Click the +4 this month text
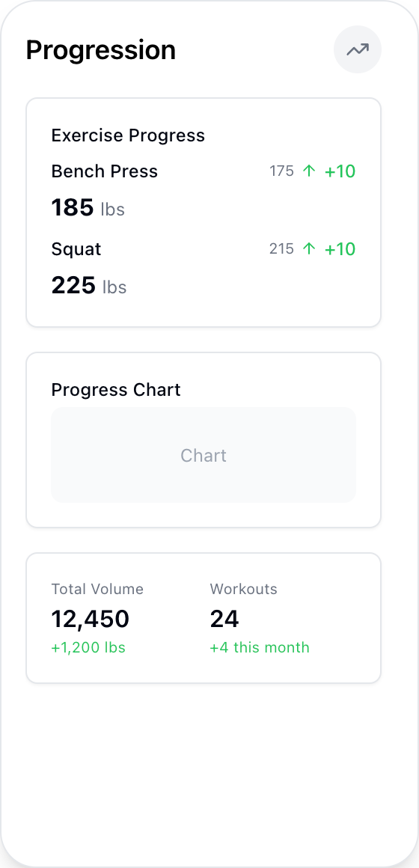 pos(260,647)
